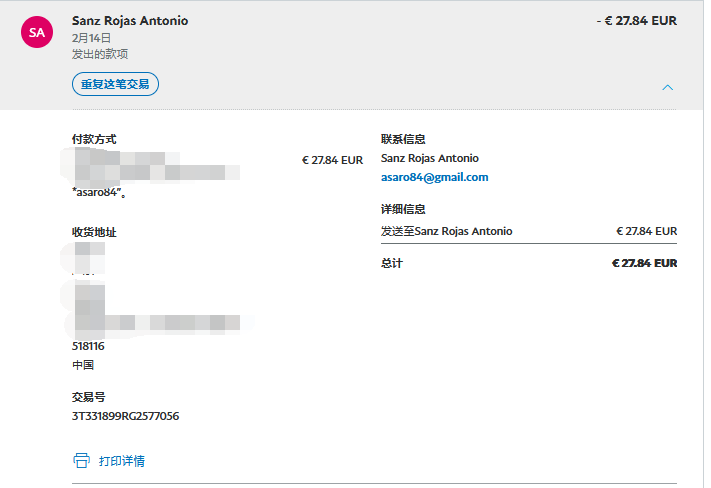Click the printer icon
The image size is (711, 488).
81,461
